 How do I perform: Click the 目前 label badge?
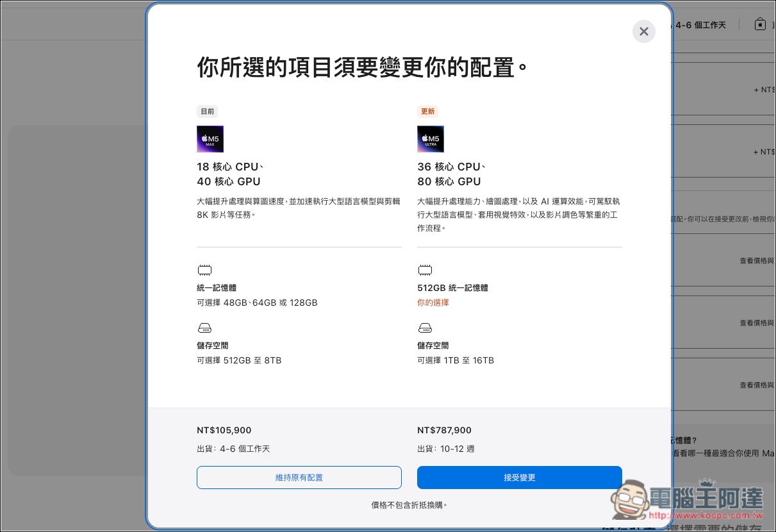tap(208, 112)
